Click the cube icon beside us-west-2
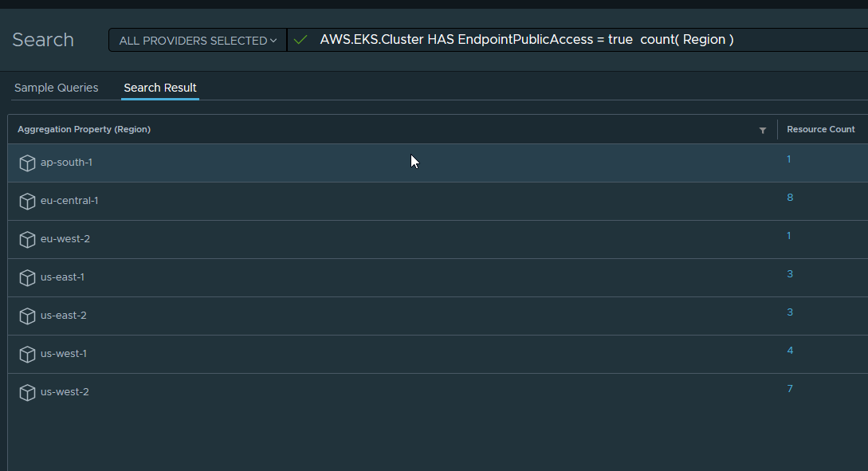The width and height of the screenshot is (868, 471). [x=28, y=393]
